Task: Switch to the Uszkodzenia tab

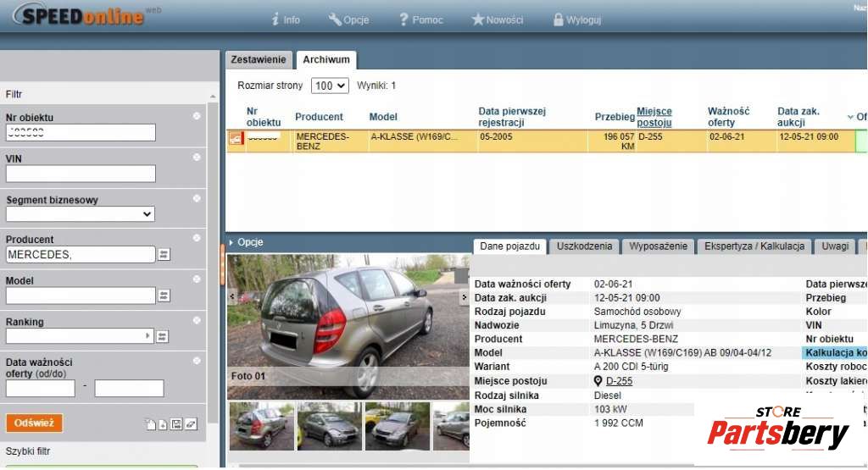Action: tap(584, 246)
